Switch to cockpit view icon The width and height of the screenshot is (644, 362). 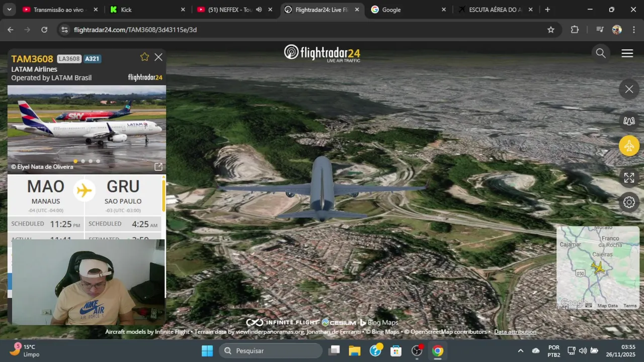[629, 121]
